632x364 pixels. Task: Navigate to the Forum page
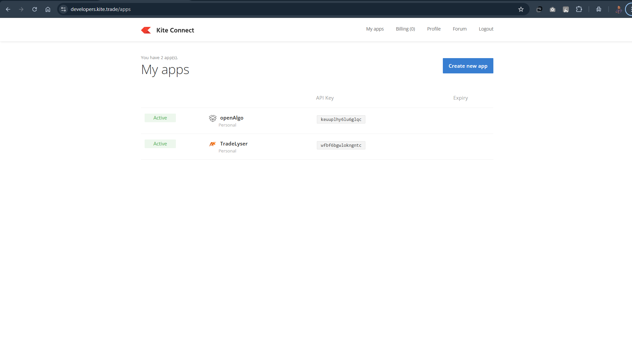459,29
